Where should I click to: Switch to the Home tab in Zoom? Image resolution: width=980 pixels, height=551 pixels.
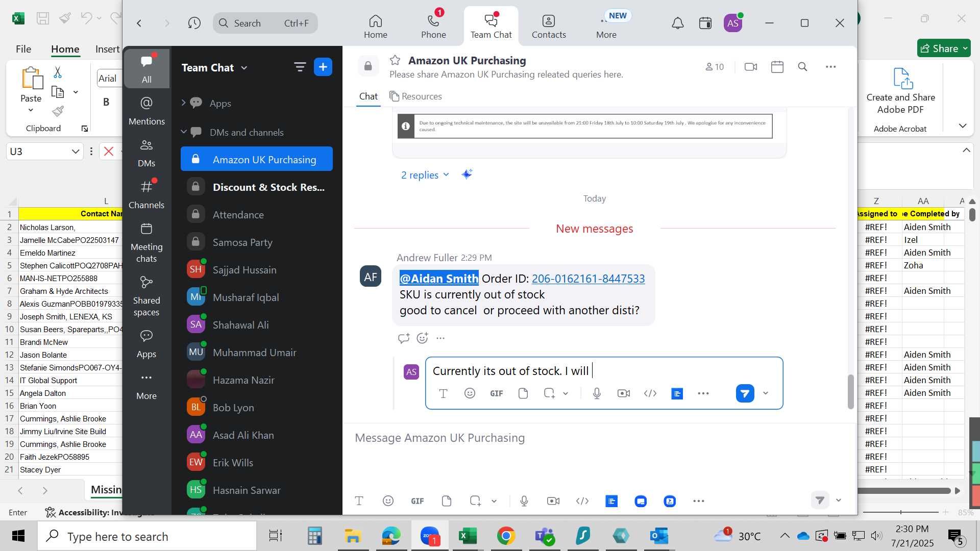(376, 27)
